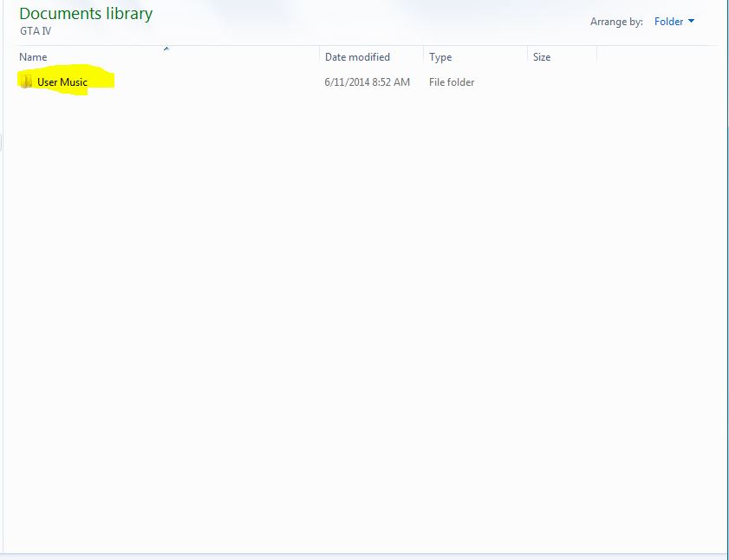The width and height of the screenshot is (729, 560).
Task: Click the Documents library heading
Action: point(86,14)
